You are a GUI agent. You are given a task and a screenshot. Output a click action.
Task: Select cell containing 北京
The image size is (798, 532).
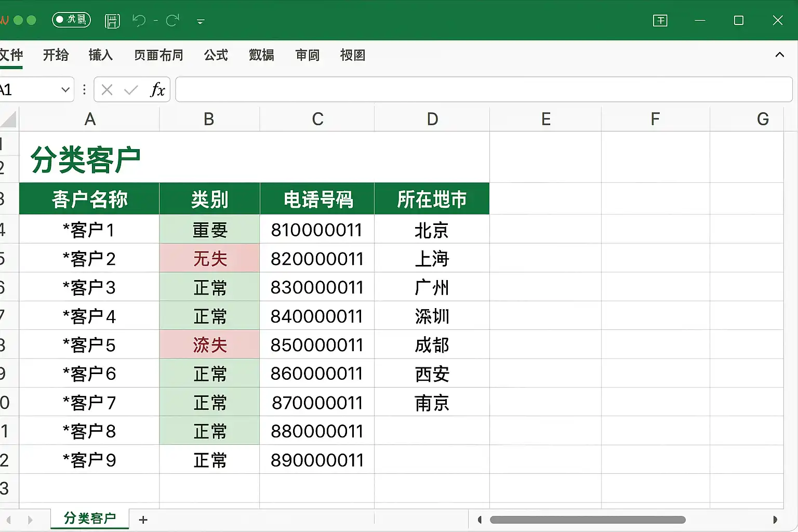click(432, 230)
